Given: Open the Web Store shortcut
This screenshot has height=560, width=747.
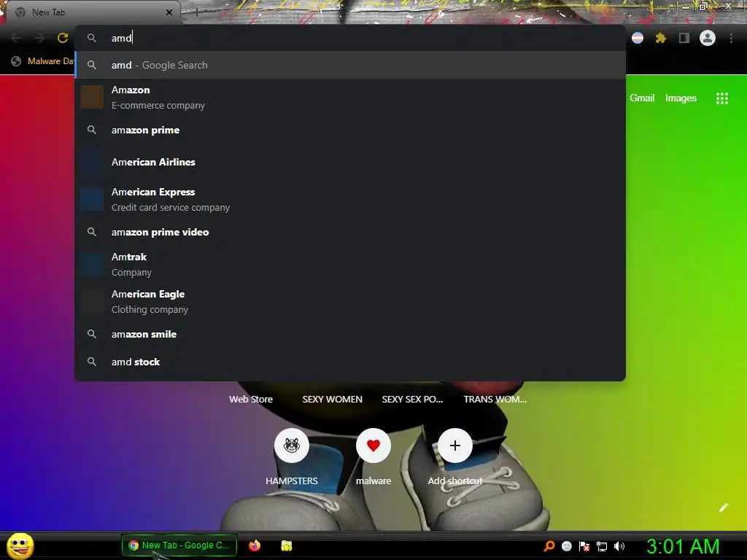Looking at the screenshot, I should coord(251,399).
